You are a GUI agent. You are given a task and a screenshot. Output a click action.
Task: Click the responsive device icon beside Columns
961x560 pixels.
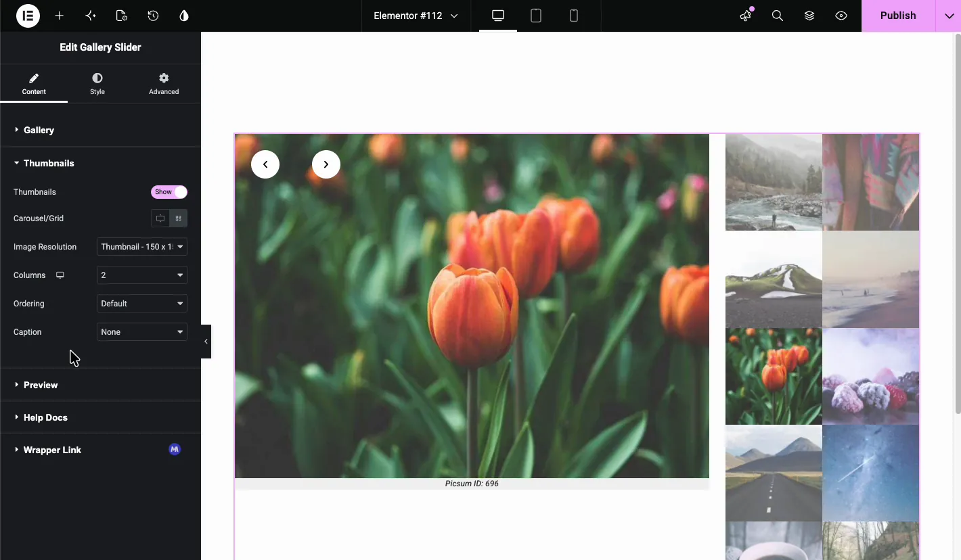click(x=60, y=275)
